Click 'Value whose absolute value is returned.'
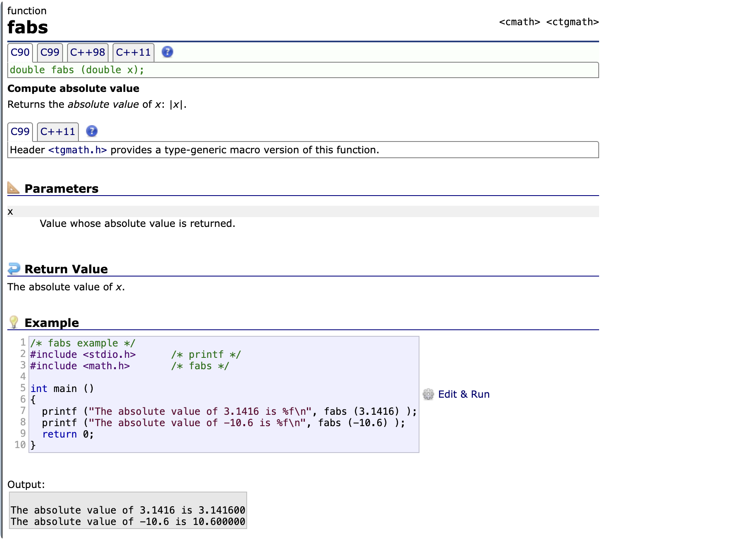The image size is (756, 540). [137, 223]
